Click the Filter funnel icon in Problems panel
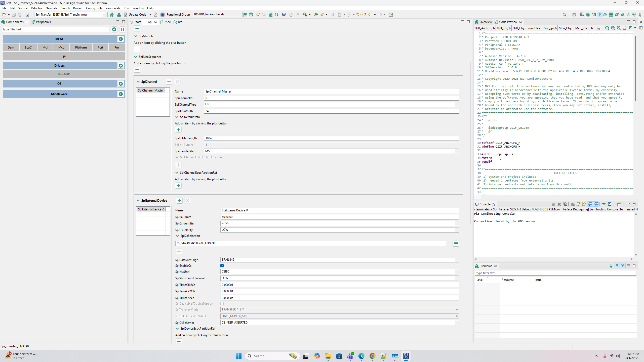The height and width of the screenshot is (362, 644). (622, 266)
